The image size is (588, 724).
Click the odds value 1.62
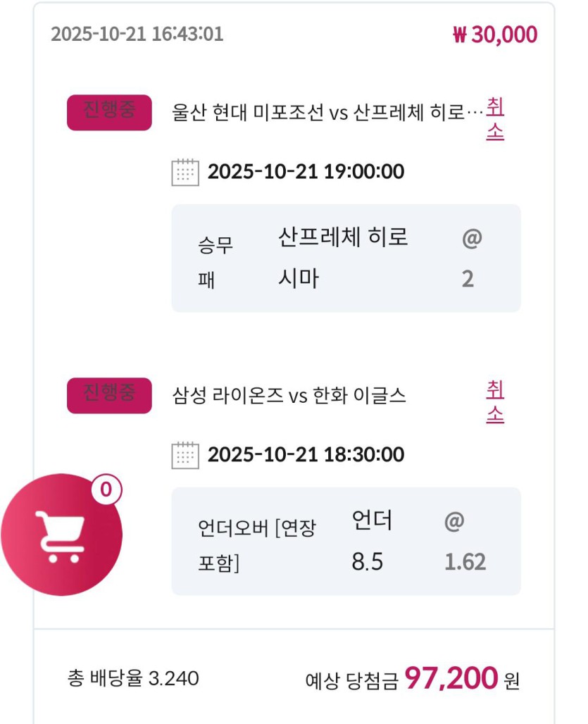(x=465, y=562)
